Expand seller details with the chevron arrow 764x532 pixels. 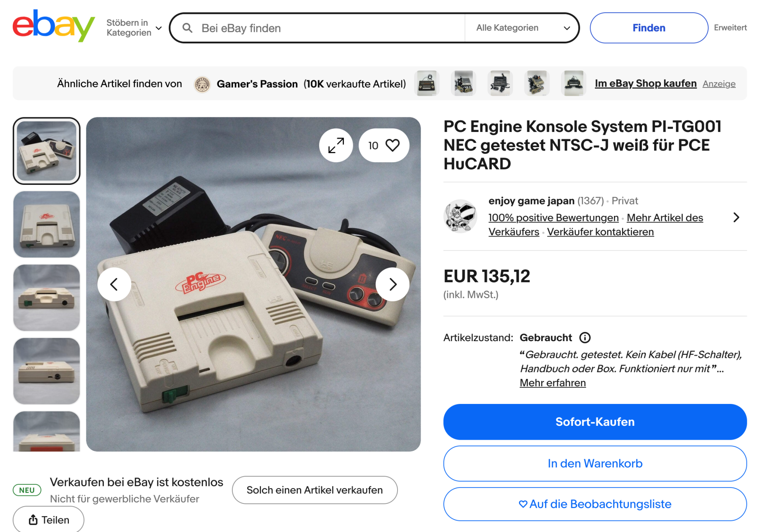click(736, 217)
